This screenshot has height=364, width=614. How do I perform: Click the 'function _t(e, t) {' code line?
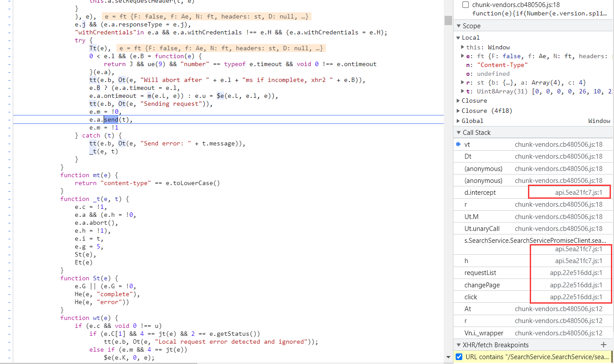click(95, 199)
